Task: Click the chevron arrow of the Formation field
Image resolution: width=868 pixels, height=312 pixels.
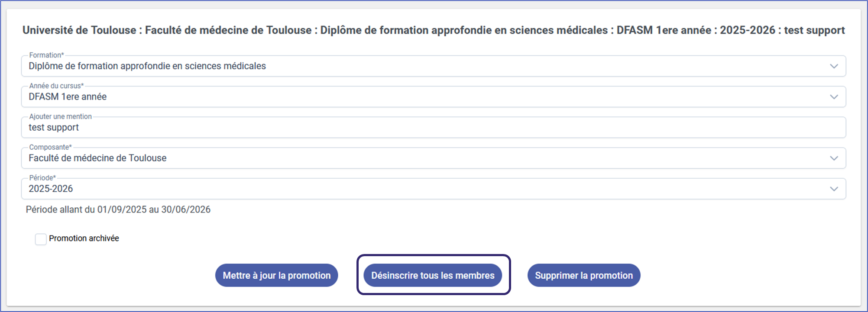Action: click(x=834, y=66)
